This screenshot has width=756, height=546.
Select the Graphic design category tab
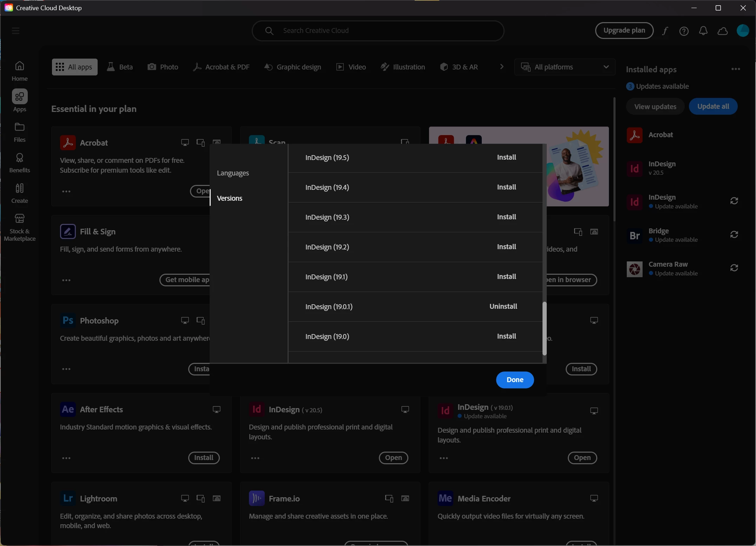(293, 67)
